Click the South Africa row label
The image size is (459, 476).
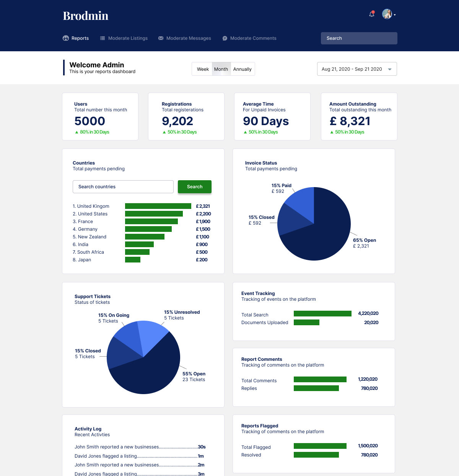(88, 252)
